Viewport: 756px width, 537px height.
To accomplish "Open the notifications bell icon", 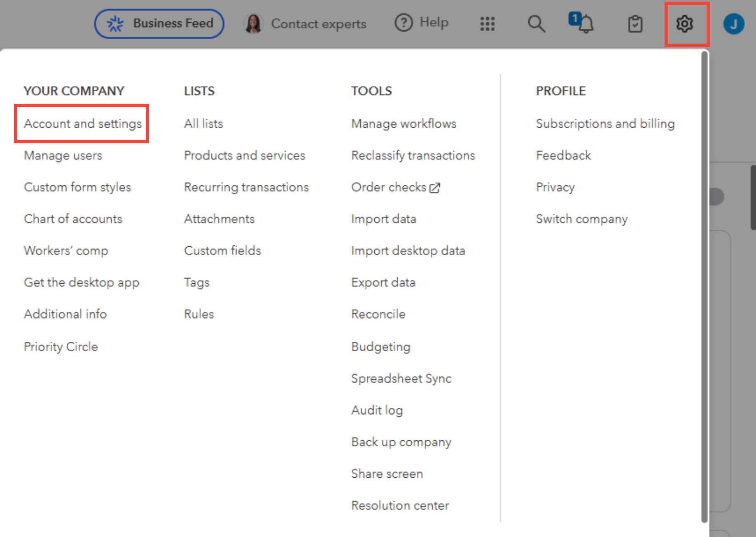I will [x=582, y=23].
